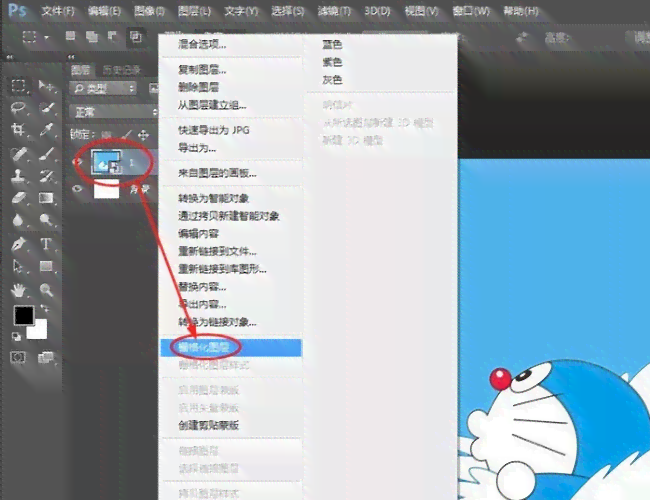This screenshot has height=500, width=650.
Task: Hide layer 1 using its eye icon
Action: pyautogui.click(x=77, y=162)
